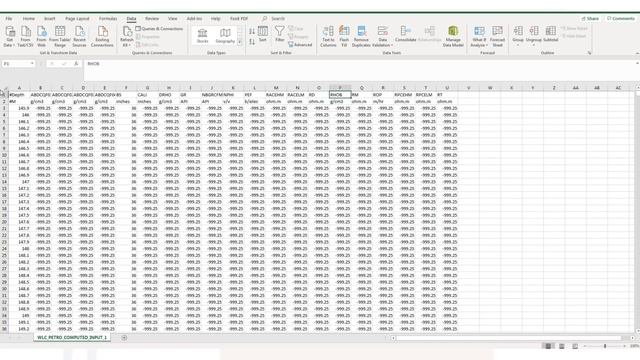The height and width of the screenshot is (360, 640).
Task: Open the Add-ins tab
Action: click(194, 19)
